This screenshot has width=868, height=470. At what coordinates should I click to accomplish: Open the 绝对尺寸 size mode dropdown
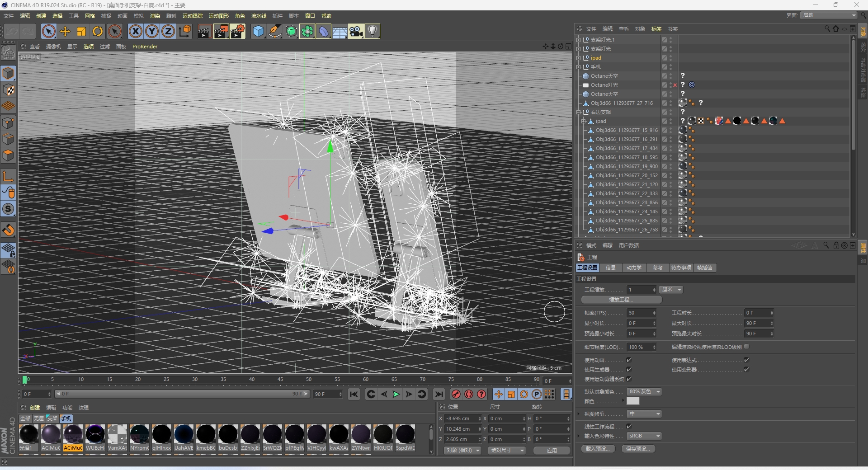pyautogui.click(x=507, y=450)
